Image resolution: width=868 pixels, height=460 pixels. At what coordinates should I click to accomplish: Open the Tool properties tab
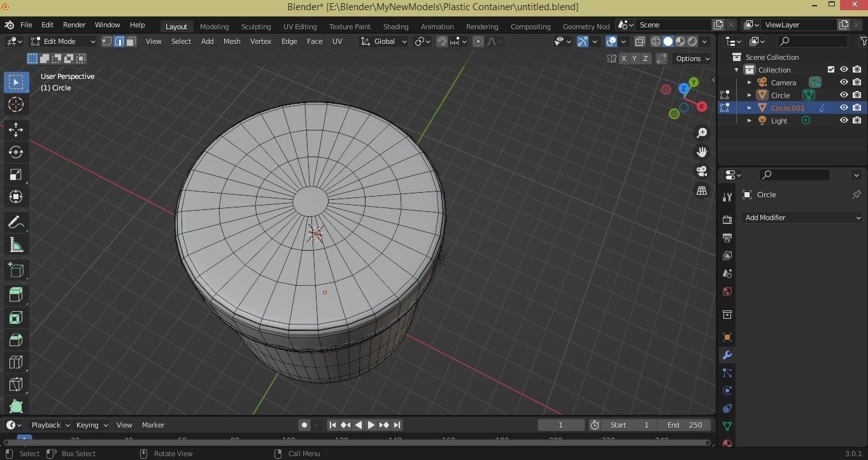727,197
